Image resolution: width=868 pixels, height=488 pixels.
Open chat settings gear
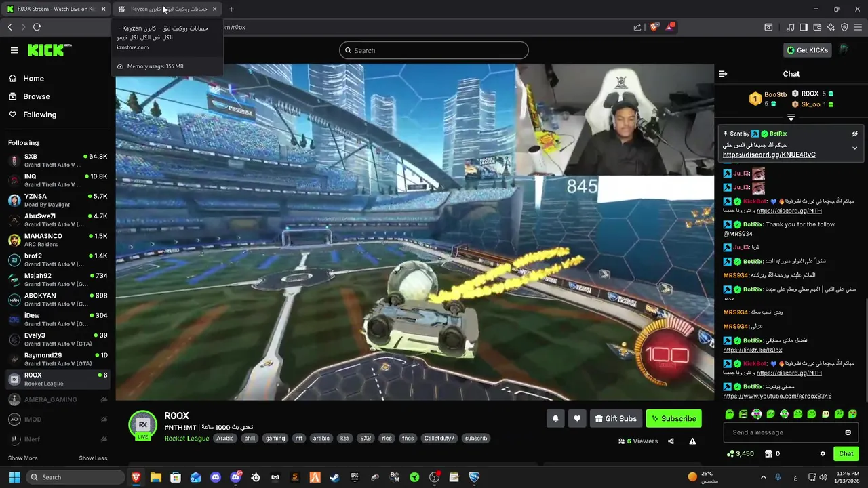823,454
